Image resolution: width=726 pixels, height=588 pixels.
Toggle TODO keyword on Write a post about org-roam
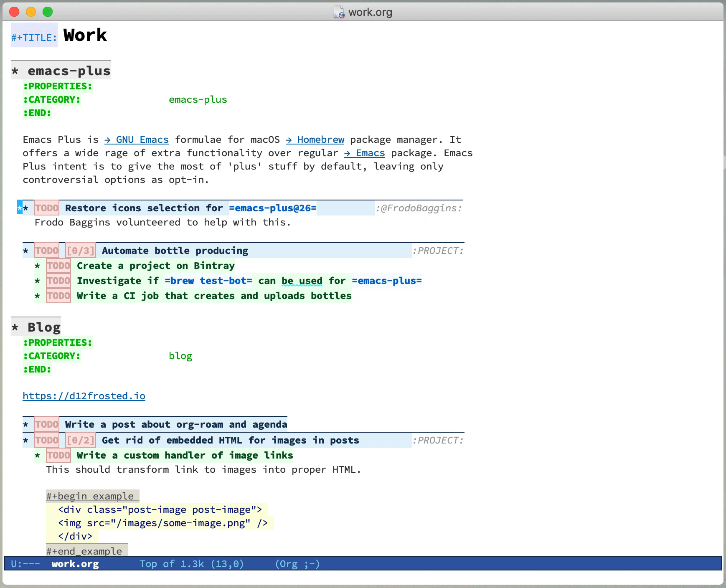(x=47, y=425)
